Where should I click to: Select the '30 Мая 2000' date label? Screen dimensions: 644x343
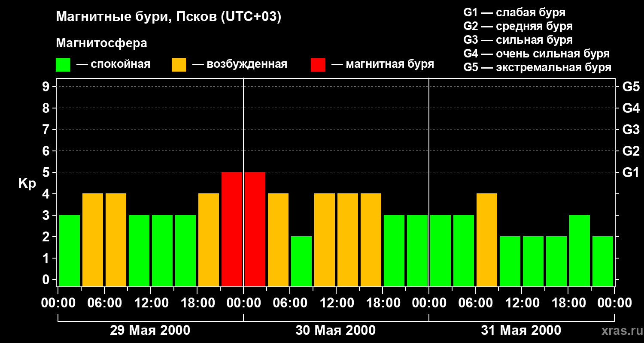coord(335,331)
